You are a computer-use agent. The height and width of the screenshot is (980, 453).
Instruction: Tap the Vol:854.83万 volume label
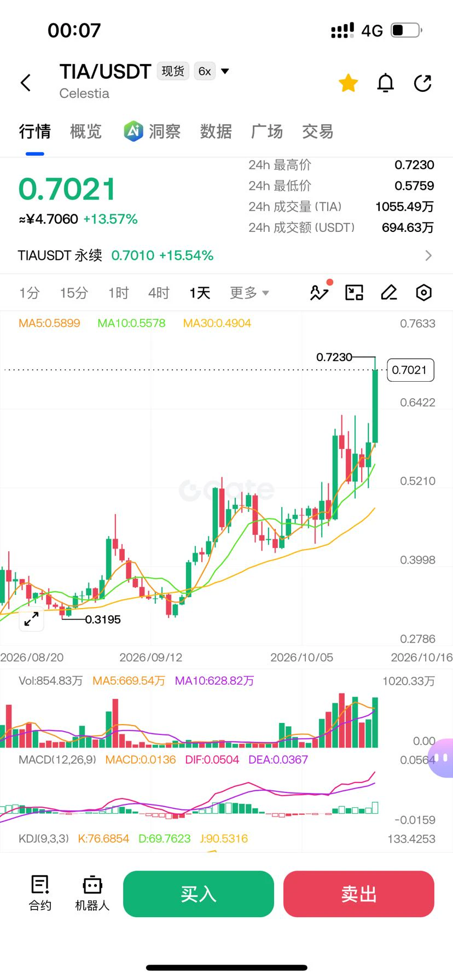coord(51,681)
